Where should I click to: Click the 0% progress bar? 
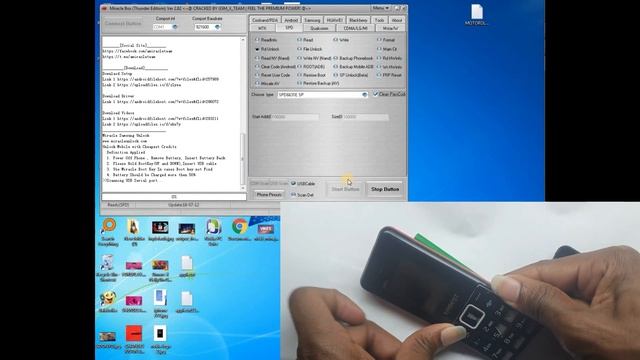pos(174,197)
